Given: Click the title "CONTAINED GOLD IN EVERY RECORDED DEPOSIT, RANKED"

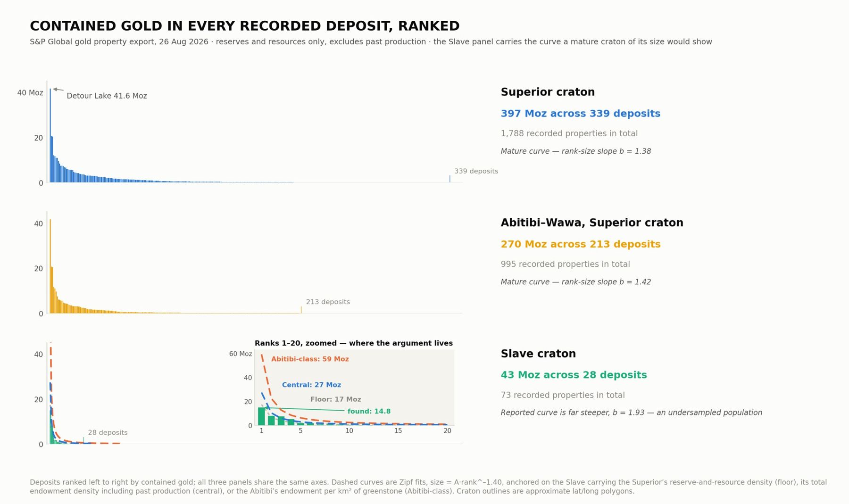Looking at the screenshot, I should point(244,26).
